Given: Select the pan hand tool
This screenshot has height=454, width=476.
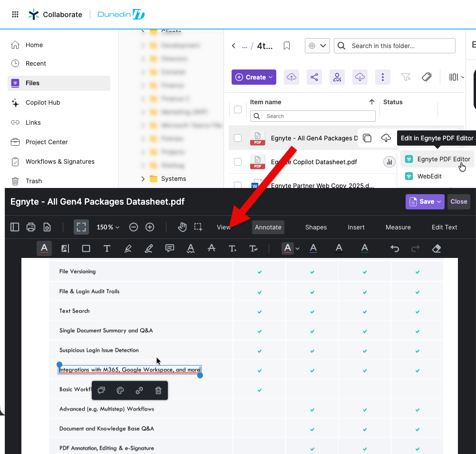Looking at the screenshot, I should pyautogui.click(x=182, y=227).
